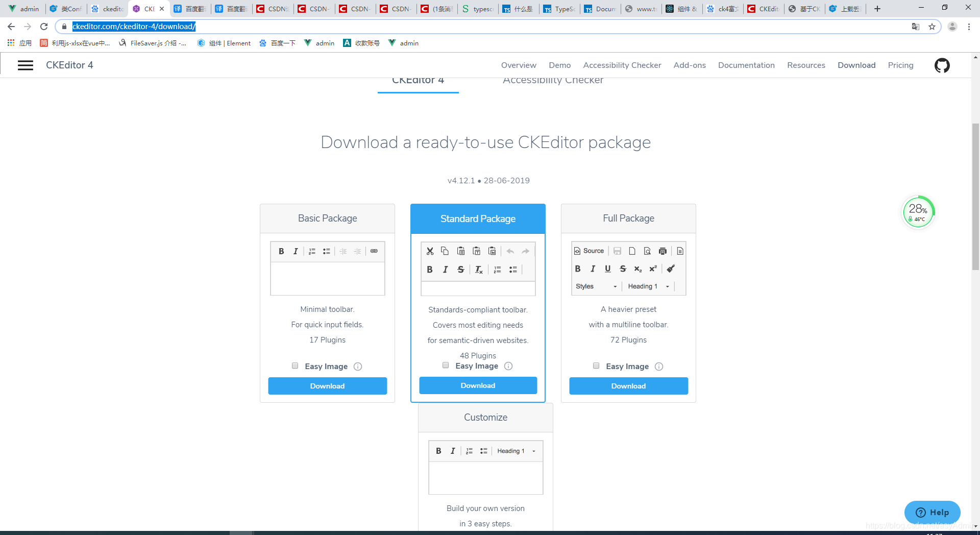The image size is (980, 535).
Task: Open the Help chat button
Action: click(x=932, y=513)
